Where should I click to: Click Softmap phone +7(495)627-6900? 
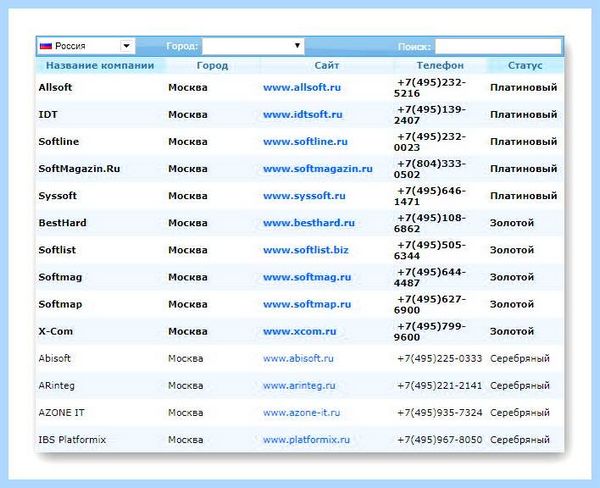[430, 305]
